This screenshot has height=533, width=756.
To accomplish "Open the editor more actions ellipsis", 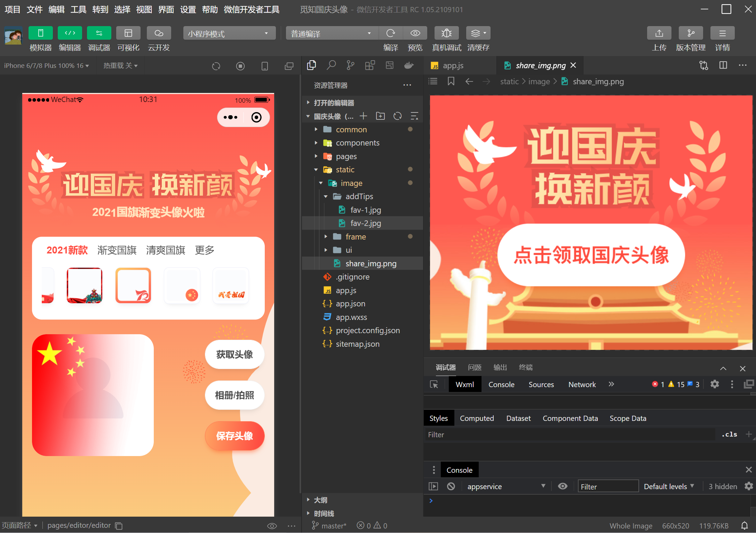I will click(x=743, y=65).
